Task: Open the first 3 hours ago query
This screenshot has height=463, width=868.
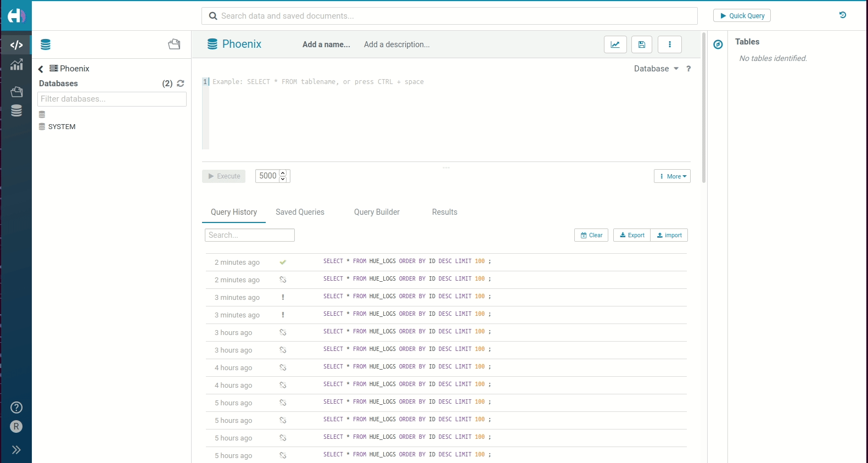Action: (x=446, y=333)
